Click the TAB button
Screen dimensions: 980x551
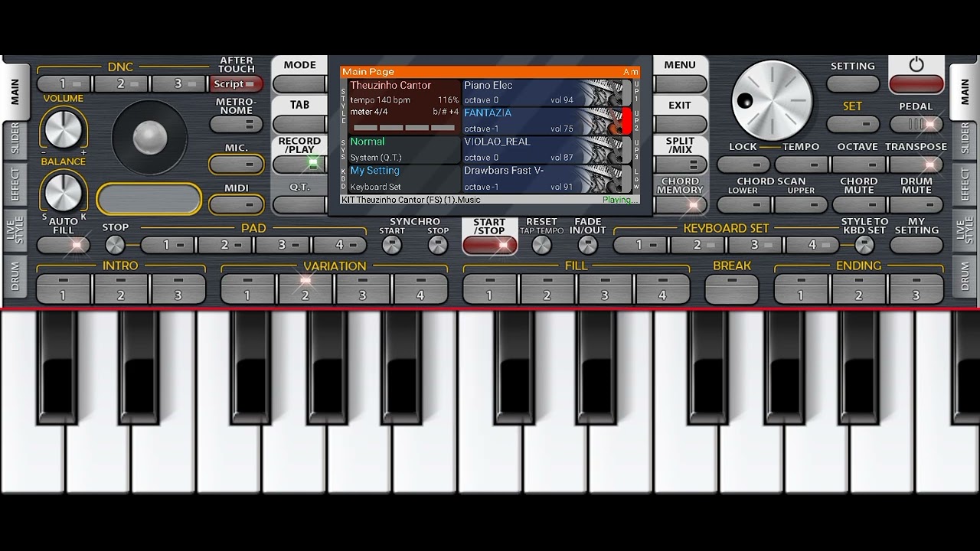[x=299, y=124]
